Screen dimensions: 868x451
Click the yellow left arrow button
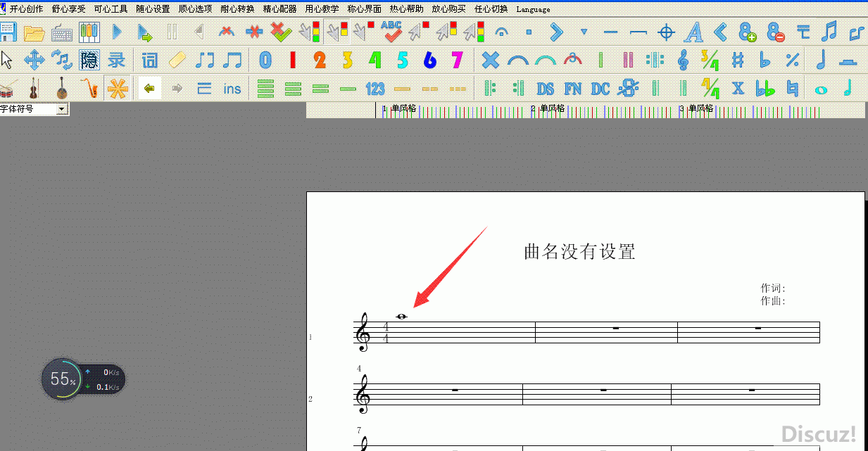pyautogui.click(x=149, y=89)
